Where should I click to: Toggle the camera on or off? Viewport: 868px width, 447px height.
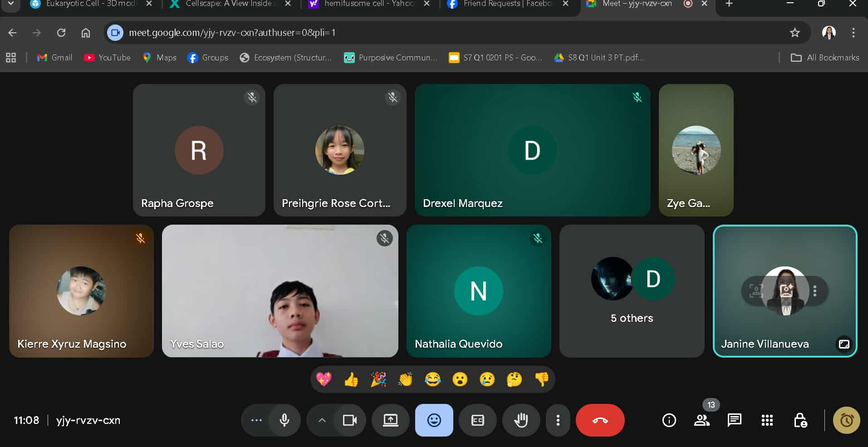(349, 420)
